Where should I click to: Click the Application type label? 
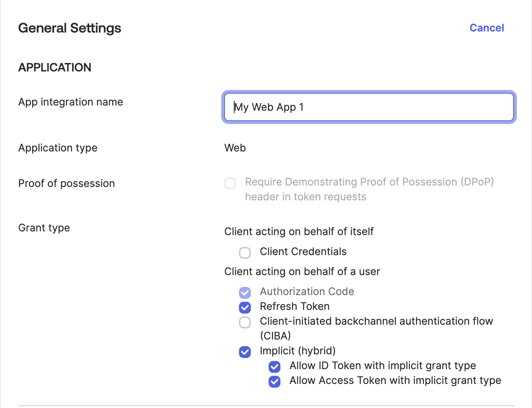58,148
